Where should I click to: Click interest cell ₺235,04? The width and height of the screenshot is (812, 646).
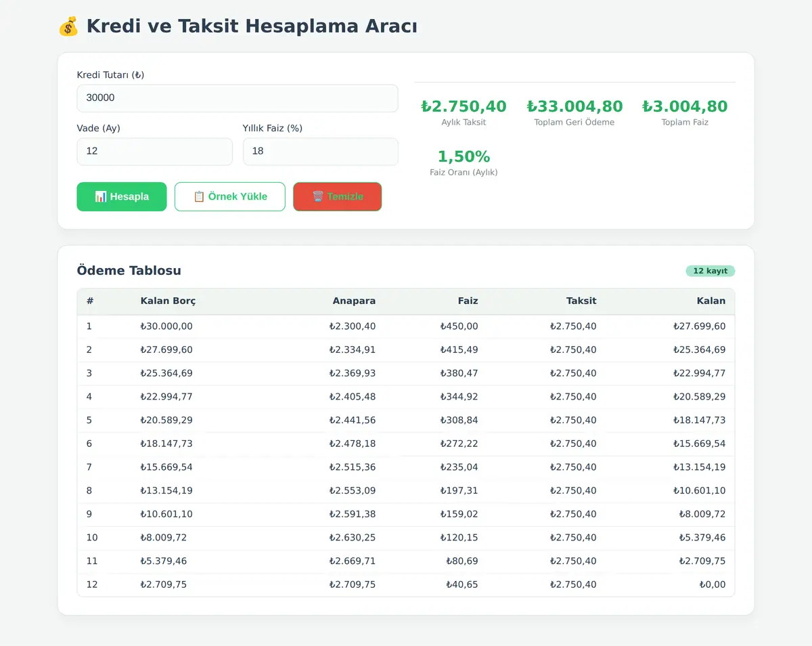pyautogui.click(x=459, y=467)
